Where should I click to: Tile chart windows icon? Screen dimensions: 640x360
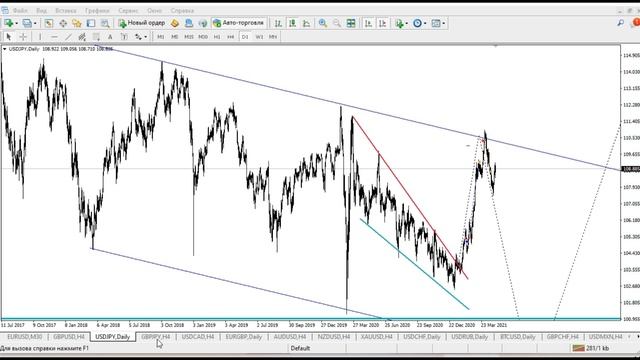tap(351, 23)
